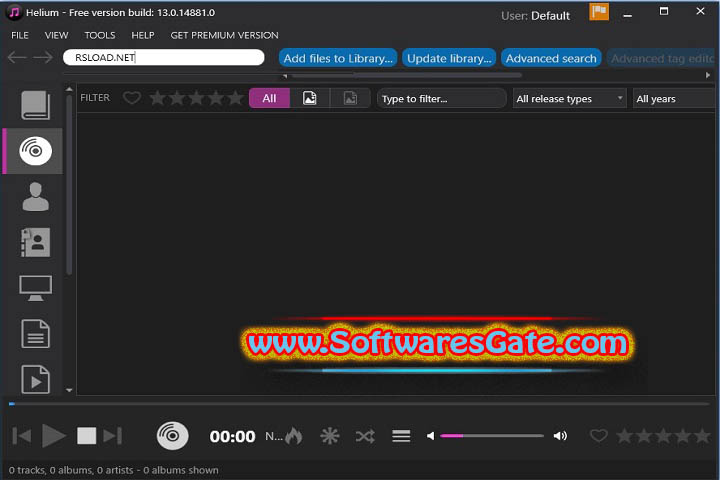Screen dimensions: 720x480
Task: Rate current track five stars in player
Action: (703, 435)
